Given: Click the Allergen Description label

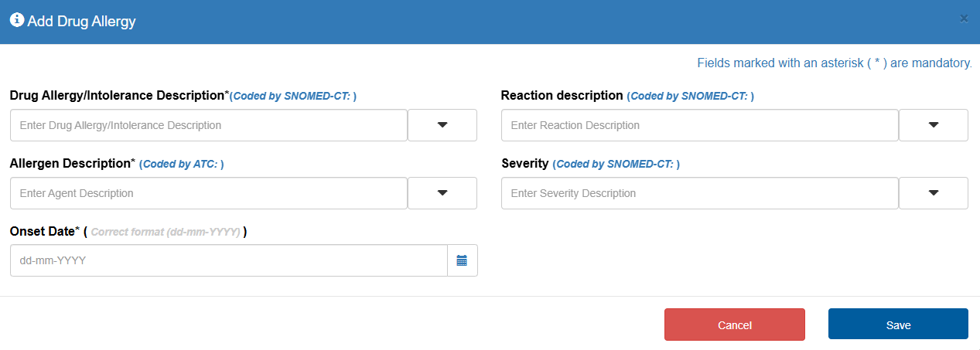Looking at the screenshot, I should (70, 164).
